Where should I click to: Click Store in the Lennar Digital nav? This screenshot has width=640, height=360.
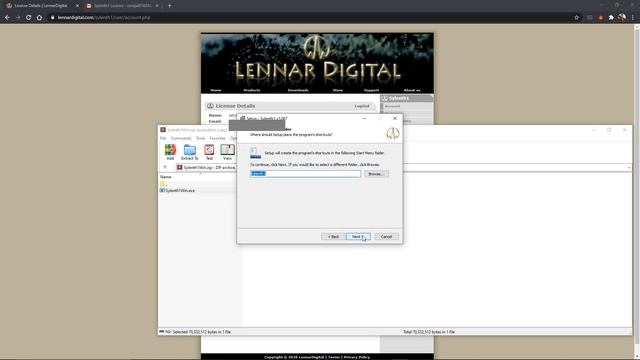[338, 90]
